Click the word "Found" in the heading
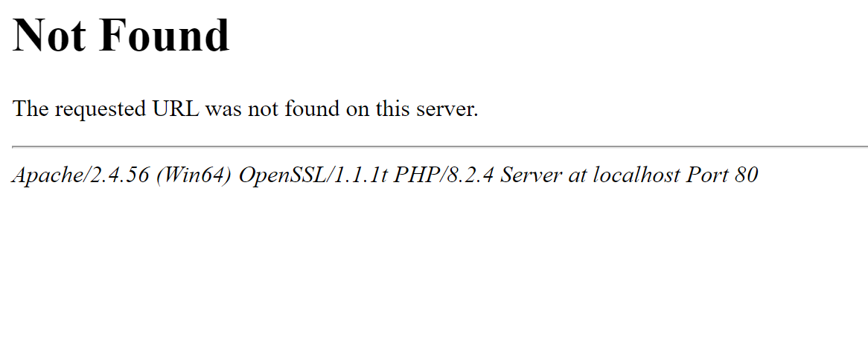Screen dimensions: 868x339 point(165,36)
